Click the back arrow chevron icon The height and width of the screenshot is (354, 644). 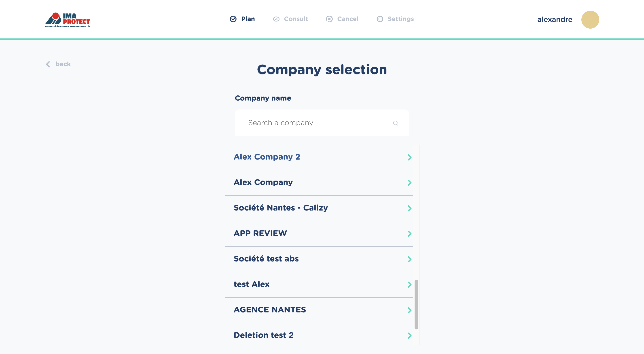48,64
